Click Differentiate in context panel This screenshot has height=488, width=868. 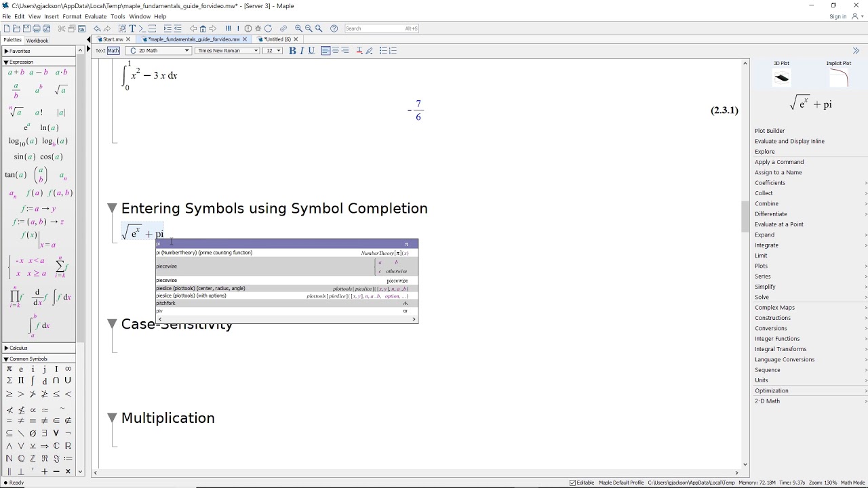(x=770, y=213)
